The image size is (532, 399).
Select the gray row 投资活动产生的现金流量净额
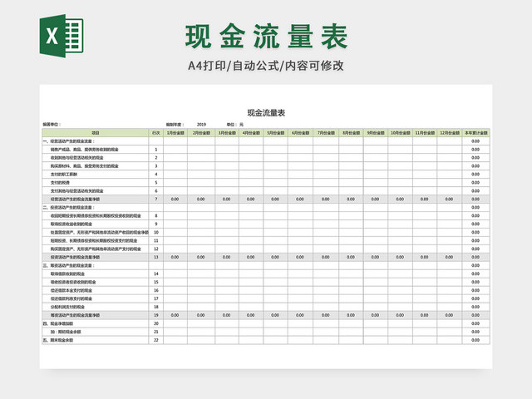pos(266,257)
